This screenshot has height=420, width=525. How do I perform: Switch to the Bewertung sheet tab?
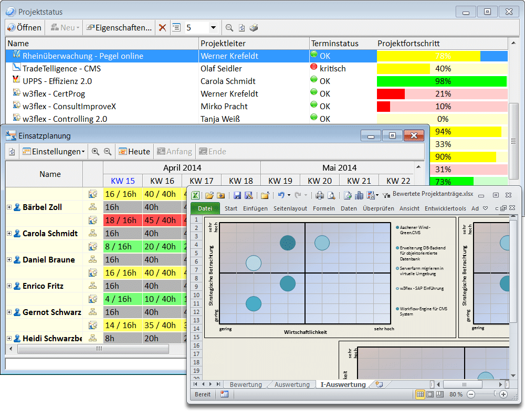(246, 384)
